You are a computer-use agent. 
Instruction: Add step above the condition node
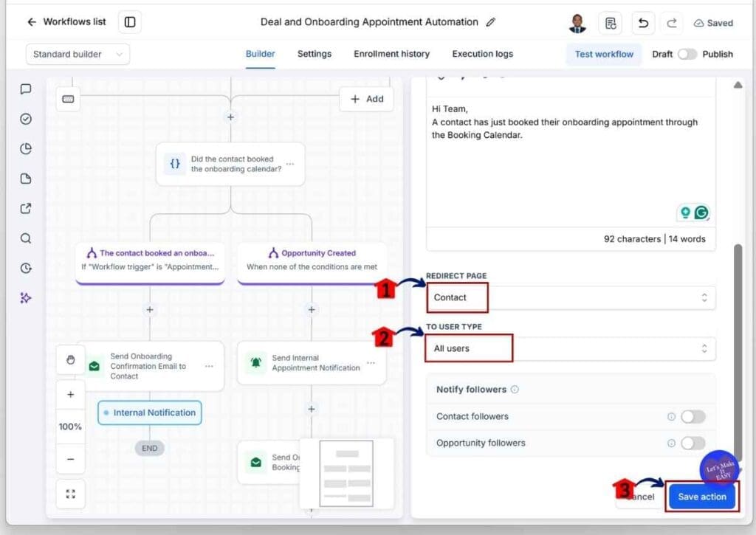tap(231, 117)
